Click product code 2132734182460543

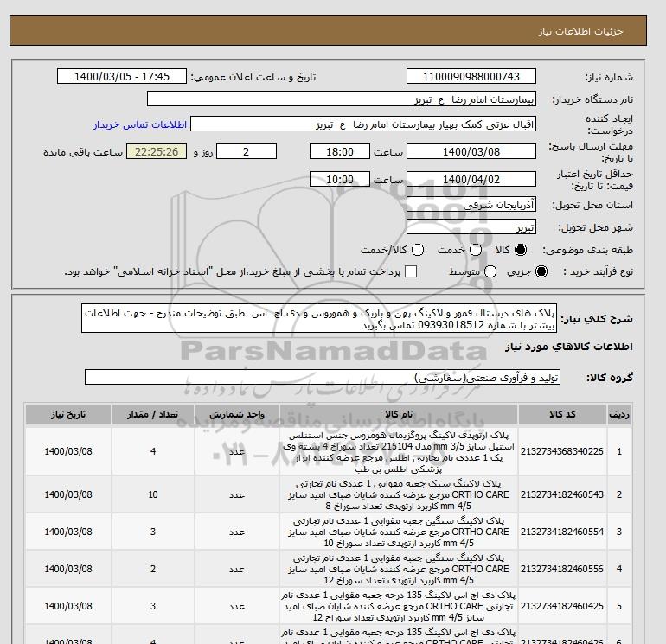562,494
